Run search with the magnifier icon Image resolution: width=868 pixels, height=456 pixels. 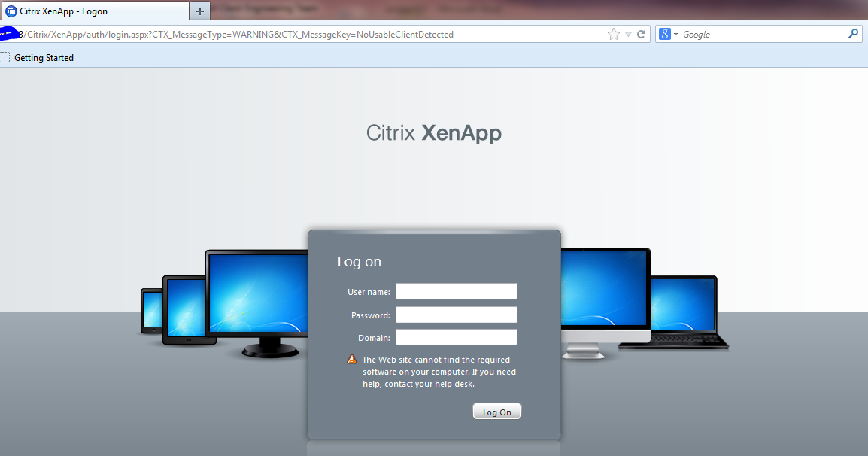(x=853, y=34)
